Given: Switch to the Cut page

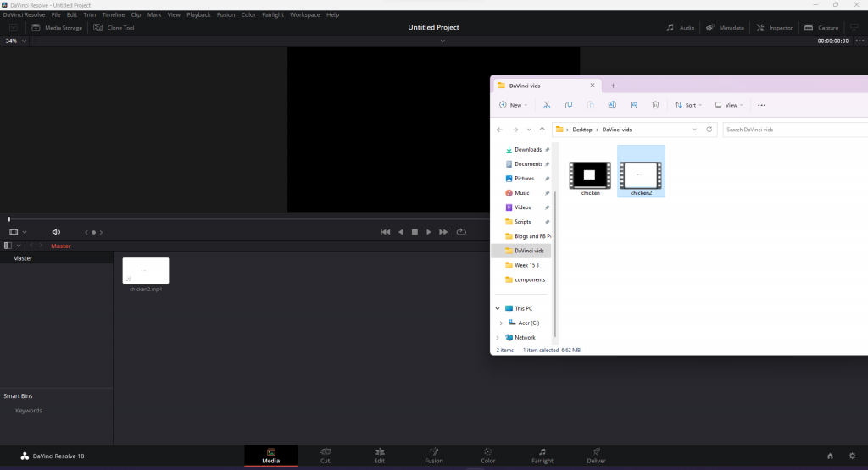Looking at the screenshot, I should tap(325, 456).
